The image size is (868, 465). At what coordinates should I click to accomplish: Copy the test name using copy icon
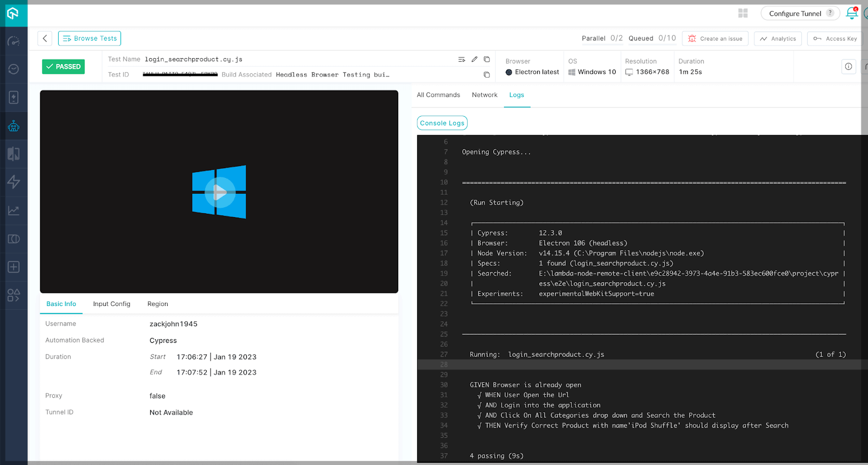click(487, 59)
